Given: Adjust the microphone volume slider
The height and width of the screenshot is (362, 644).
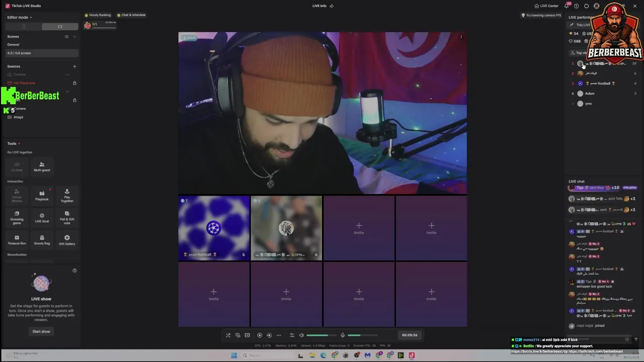Looking at the screenshot, I should (362, 335).
